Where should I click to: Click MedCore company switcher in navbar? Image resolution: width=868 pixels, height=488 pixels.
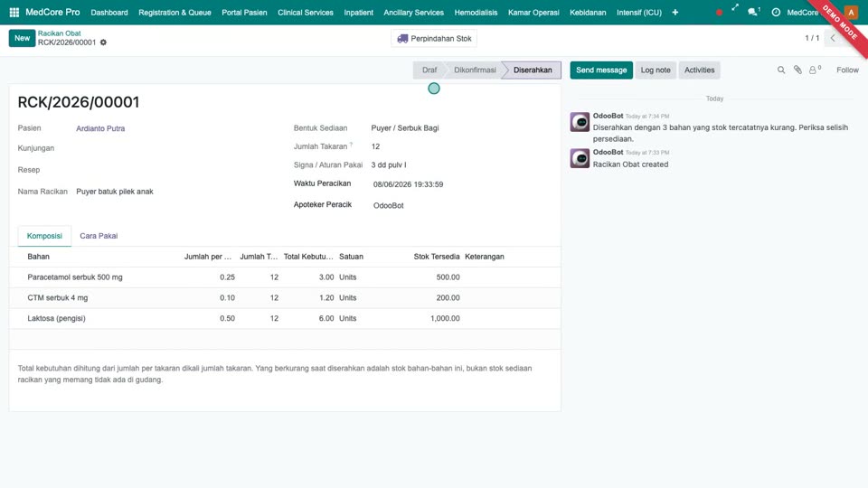(x=802, y=12)
